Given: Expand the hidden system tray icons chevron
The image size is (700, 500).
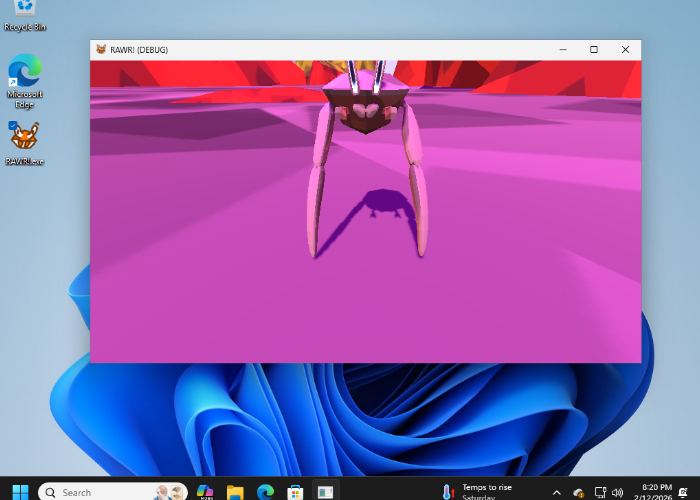Looking at the screenshot, I should tap(557, 492).
